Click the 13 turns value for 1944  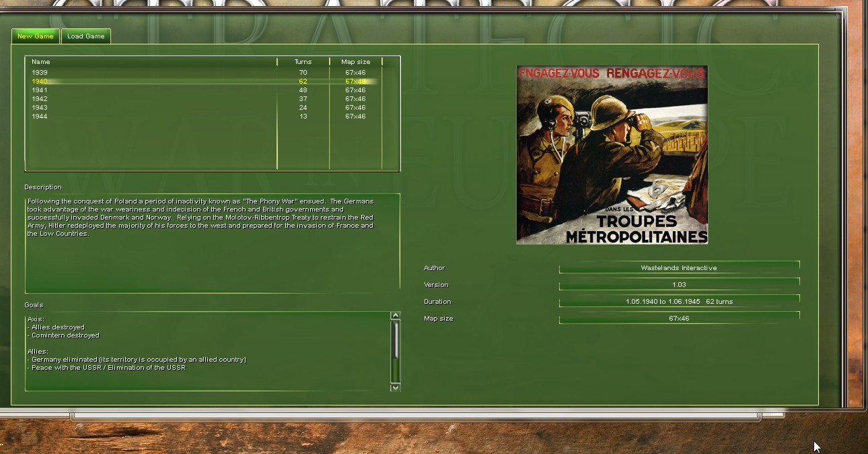[303, 116]
